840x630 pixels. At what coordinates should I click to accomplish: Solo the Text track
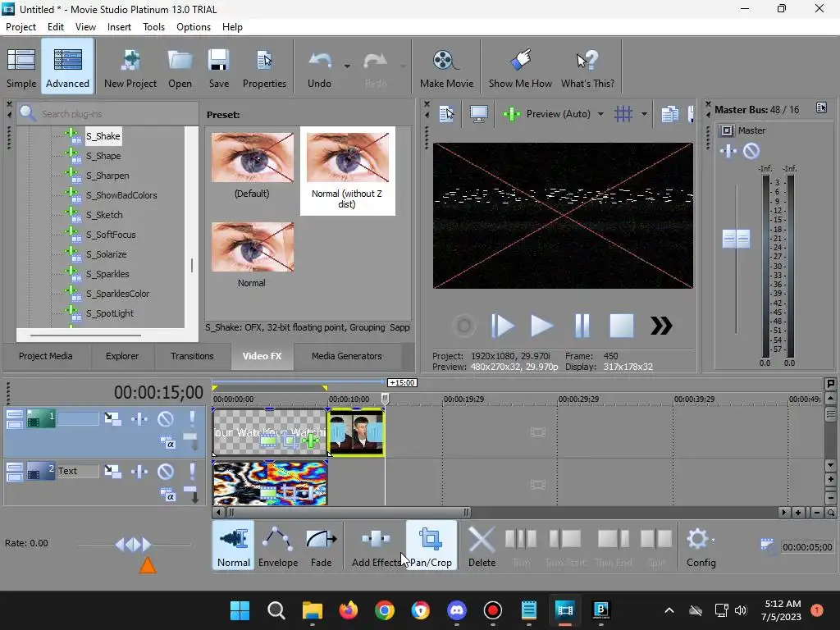[192, 472]
